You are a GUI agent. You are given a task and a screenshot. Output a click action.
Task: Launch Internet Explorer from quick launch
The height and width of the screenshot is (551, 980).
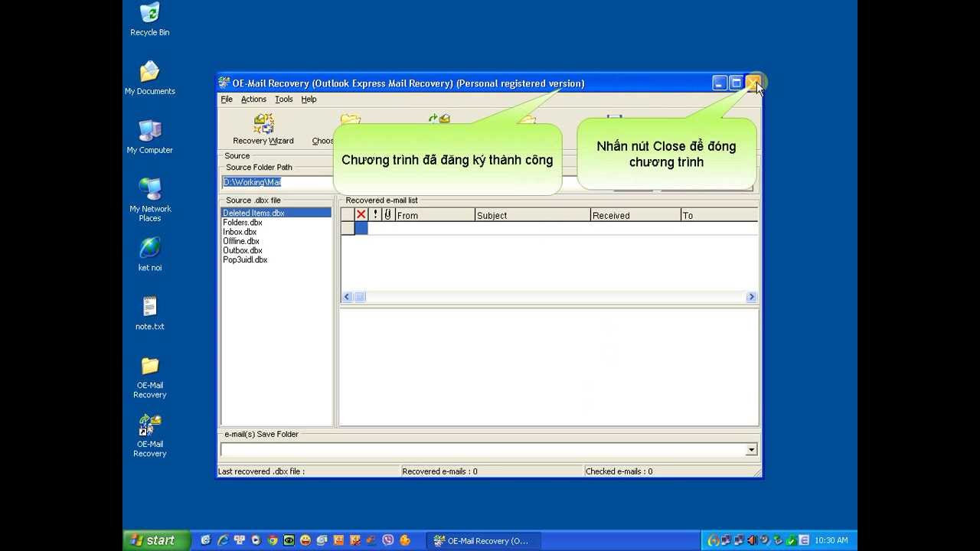click(x=223, y=540)
